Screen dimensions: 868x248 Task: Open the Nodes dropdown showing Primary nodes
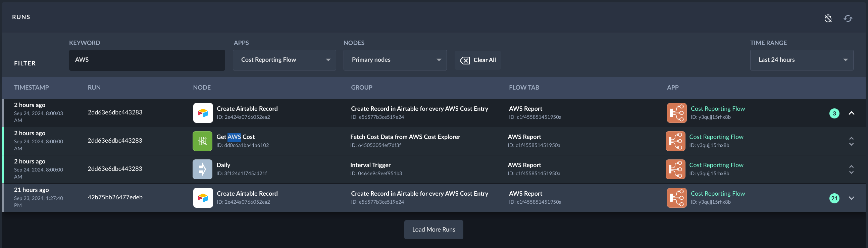395,60
